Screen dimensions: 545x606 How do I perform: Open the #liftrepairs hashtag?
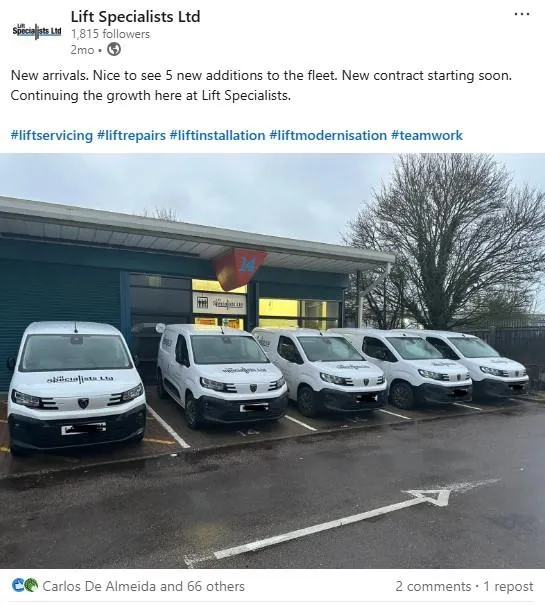[x=131, y=136]
